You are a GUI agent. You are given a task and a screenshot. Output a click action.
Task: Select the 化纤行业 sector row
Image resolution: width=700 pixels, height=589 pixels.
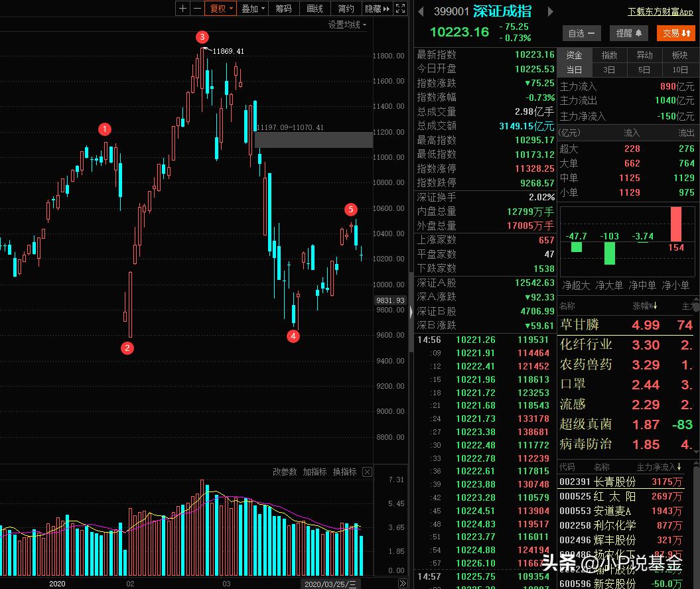626,344
